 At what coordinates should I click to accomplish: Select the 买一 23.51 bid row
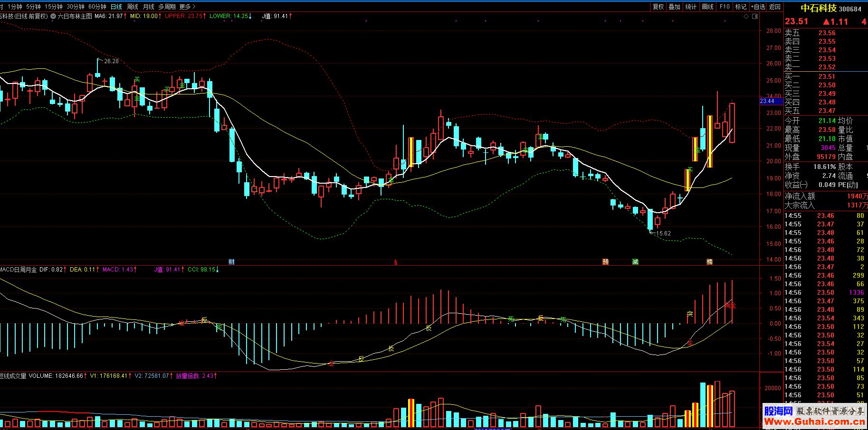click(x=826, y=76)
